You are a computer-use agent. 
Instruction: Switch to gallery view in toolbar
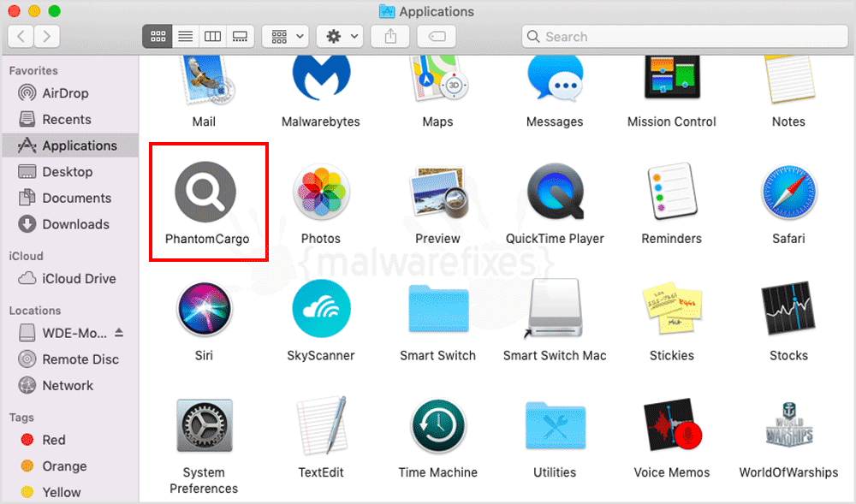[241, 37]
